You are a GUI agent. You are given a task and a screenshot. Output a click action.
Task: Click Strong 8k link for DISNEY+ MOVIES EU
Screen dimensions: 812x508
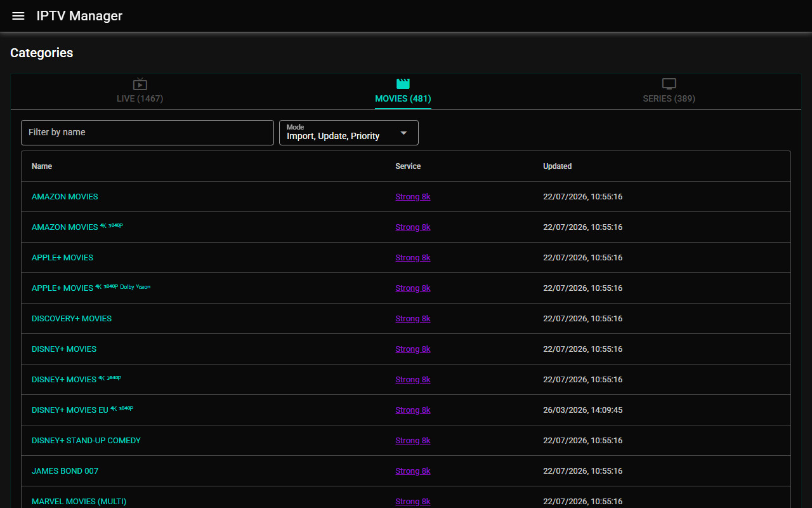(413, 410)
